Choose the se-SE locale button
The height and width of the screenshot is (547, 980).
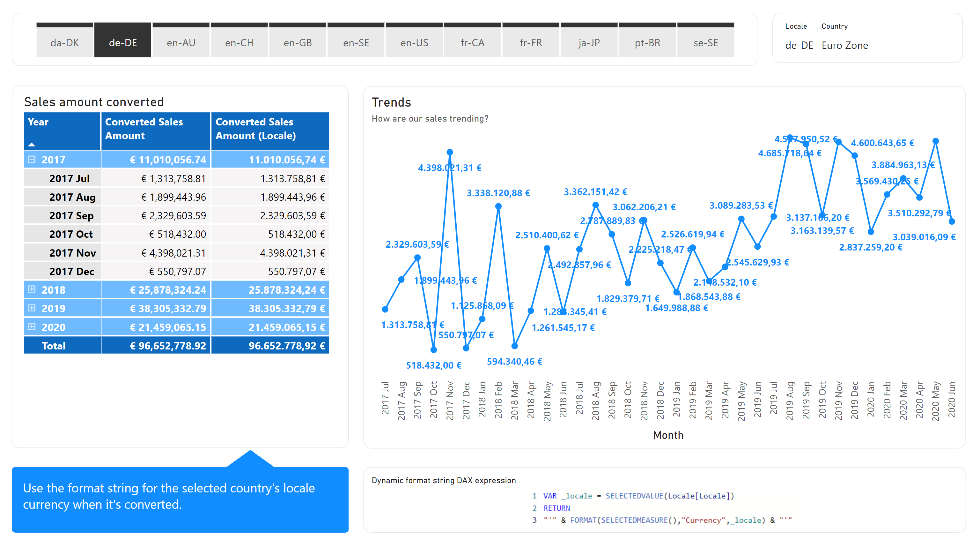pos(706,40)
